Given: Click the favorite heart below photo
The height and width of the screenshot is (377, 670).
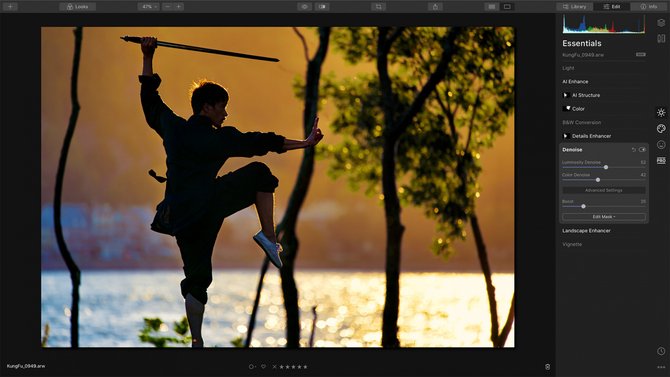Looking at the screenshot, I should tap(263, 367).
